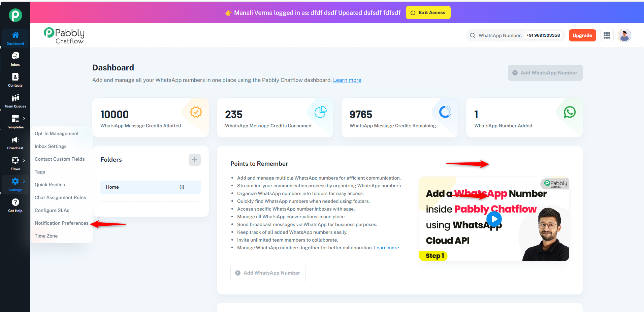Open the Dashboard sidebar item
The height and width of the screenshot is (312, 644).
coord(15,38)
